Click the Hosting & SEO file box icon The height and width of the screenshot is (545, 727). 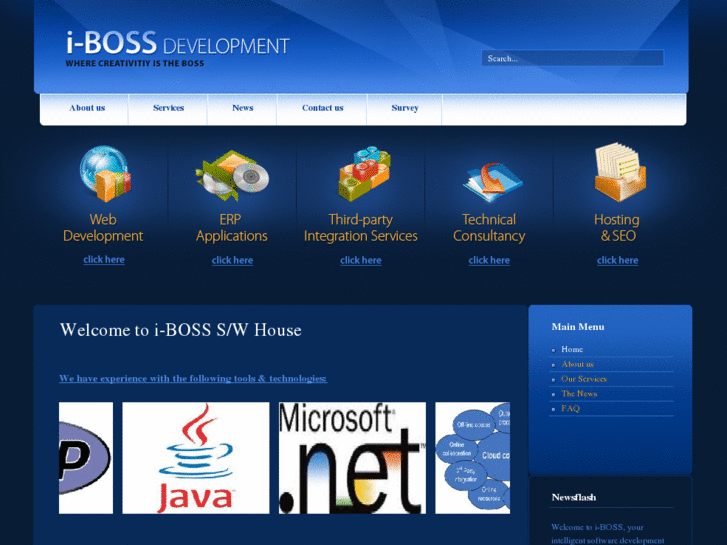[x=620, y=172]
